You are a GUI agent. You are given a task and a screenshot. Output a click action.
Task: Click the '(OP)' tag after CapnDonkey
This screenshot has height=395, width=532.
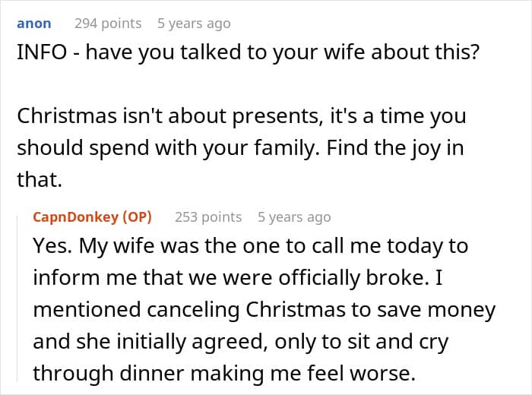[x=137, y=216]
